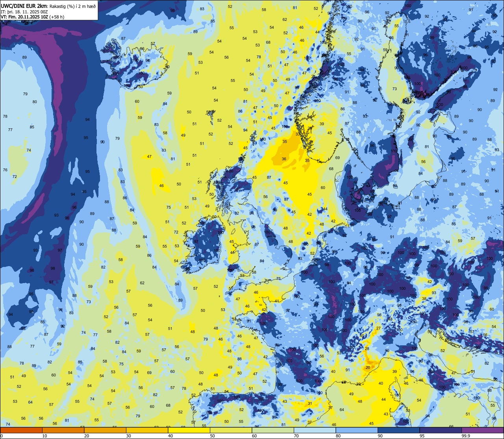
Task: Click the 'IT: þri. 18. 11. 2025 00Z' line
Action: [x=24, y=11]
